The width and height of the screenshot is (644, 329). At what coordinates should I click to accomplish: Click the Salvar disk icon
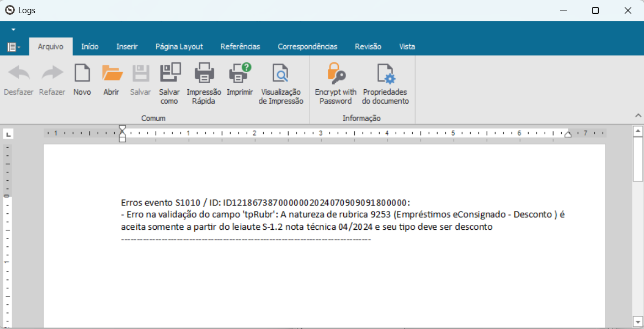(141, 74)
